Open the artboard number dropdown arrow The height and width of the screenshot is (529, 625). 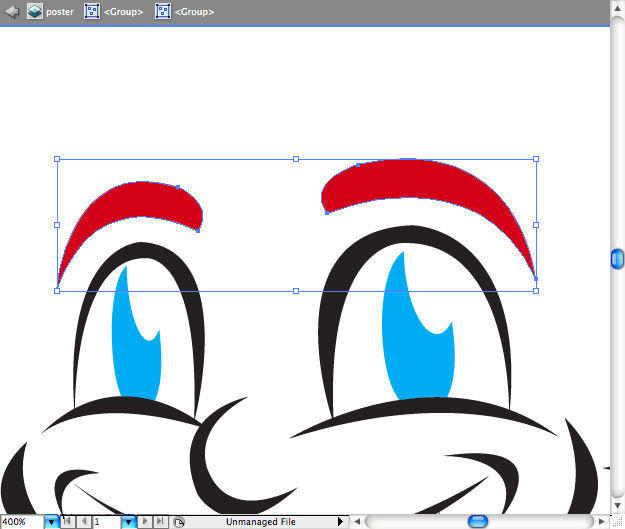128,521
